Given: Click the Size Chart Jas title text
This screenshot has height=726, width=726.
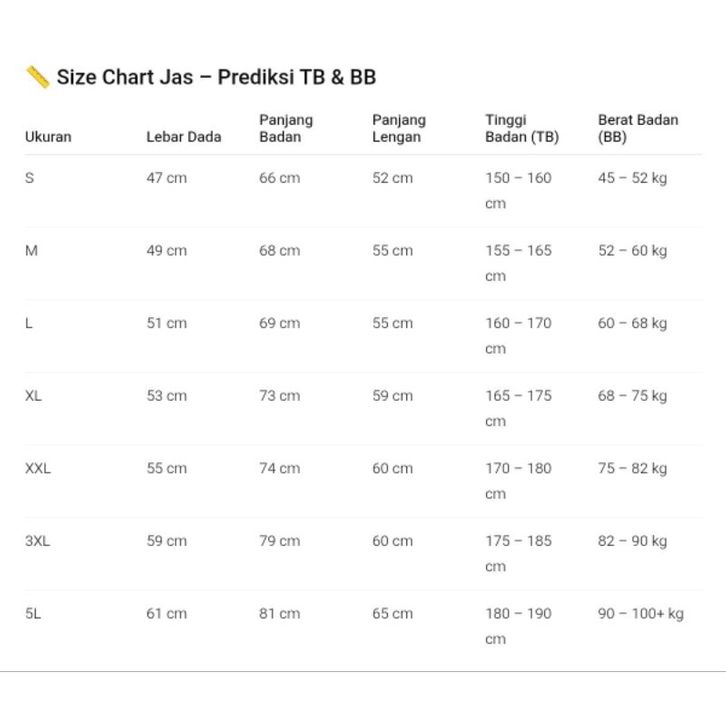Looking at the screenshot, I should point(216,77).
